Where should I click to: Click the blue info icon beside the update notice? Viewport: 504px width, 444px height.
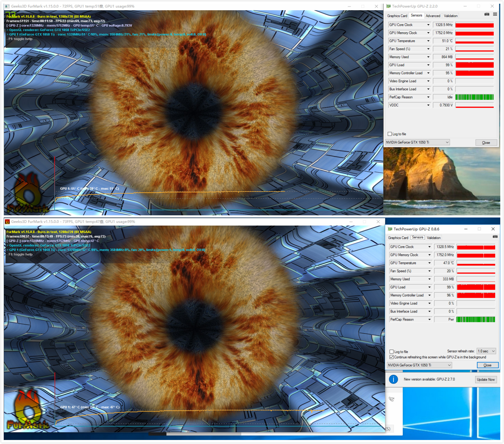pos(393,379)
